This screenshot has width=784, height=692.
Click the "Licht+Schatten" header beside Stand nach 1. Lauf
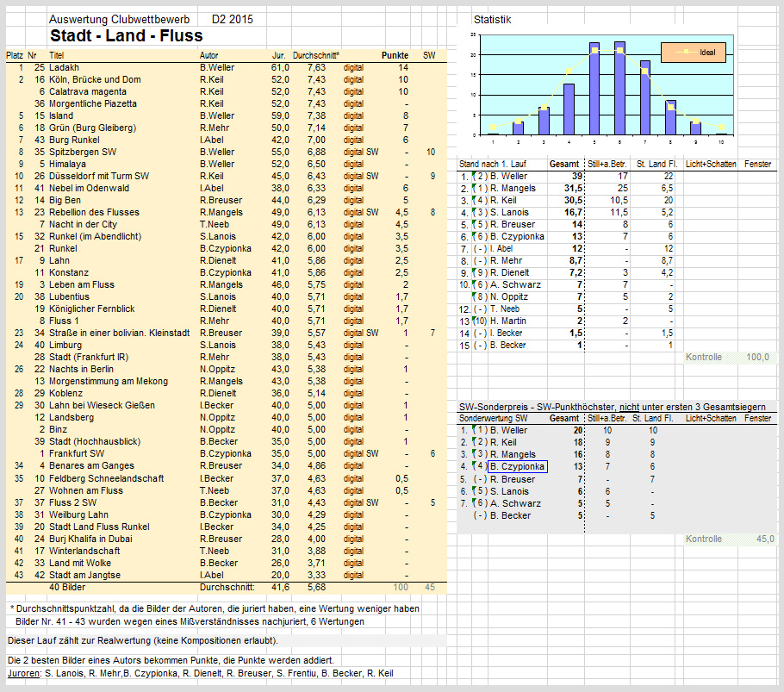coord(711,164)
